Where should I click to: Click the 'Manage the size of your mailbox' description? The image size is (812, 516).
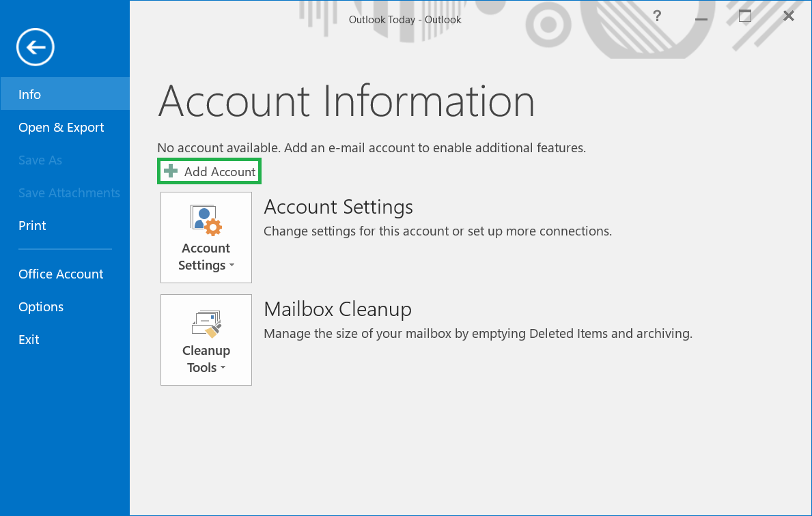478,334
